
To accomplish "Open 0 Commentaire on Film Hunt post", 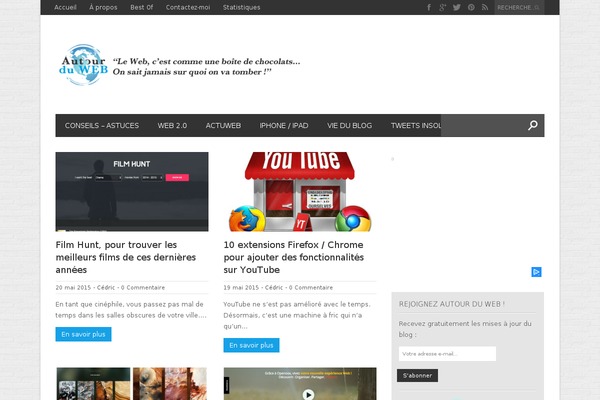I will (143, 287).
